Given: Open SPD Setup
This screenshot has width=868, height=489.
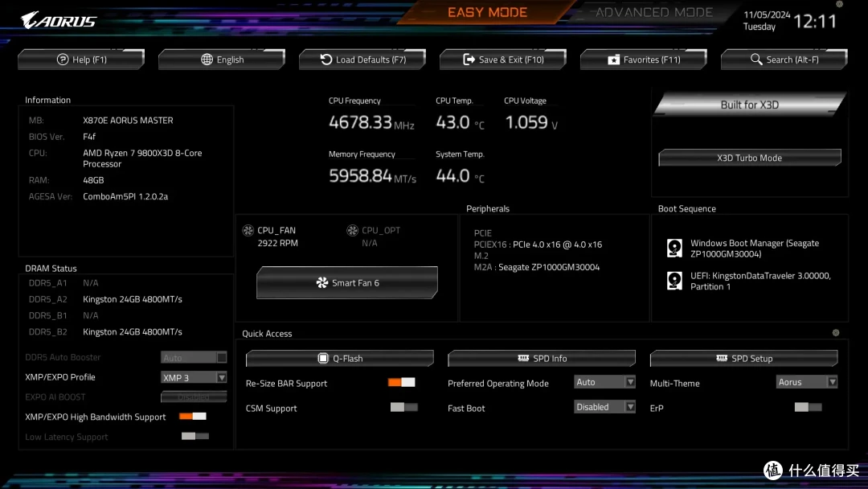Looking at the screenshot, I should point(743,358).
